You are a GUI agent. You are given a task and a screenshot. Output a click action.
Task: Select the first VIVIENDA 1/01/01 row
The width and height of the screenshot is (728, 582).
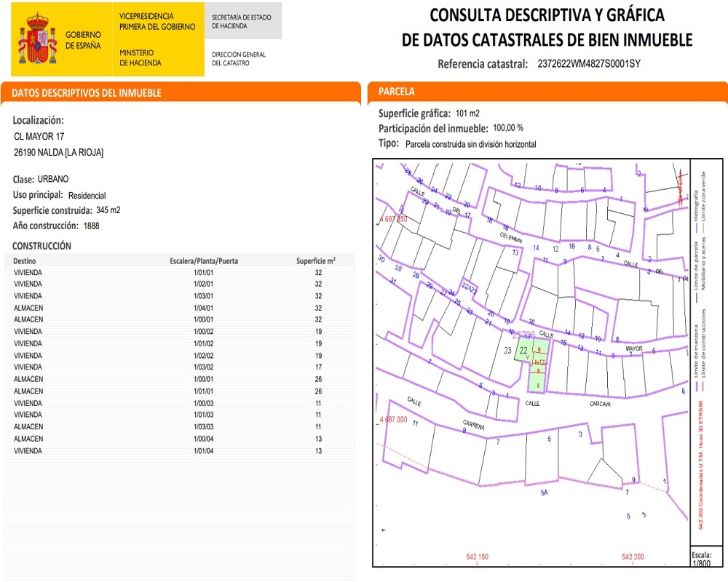(x=179, y=272)
